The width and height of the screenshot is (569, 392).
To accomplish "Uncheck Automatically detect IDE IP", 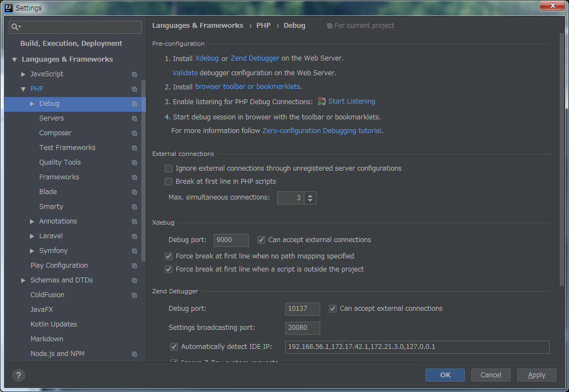I will [174, 347].
